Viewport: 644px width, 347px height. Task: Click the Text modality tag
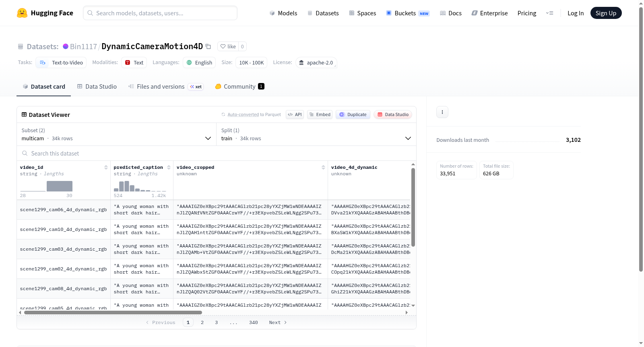pos(134,62)
